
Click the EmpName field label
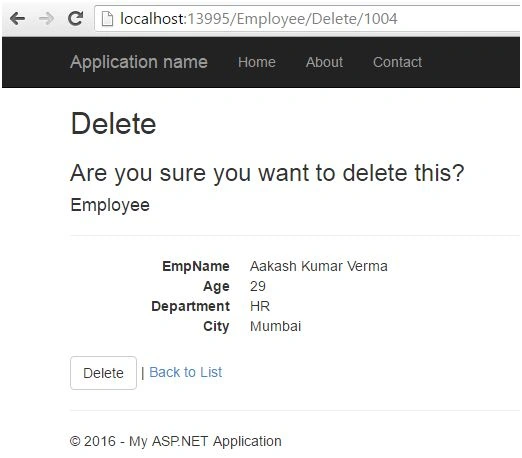(x=196, y=266)
